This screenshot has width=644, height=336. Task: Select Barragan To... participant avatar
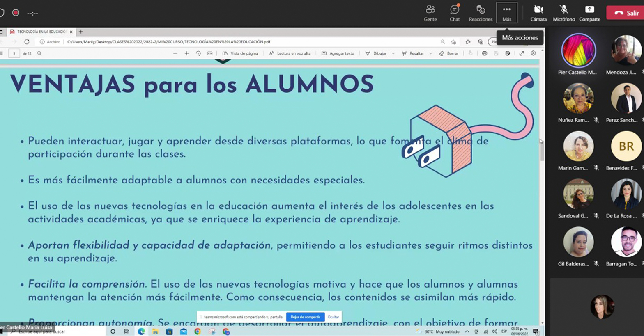[x=626, y=242]
